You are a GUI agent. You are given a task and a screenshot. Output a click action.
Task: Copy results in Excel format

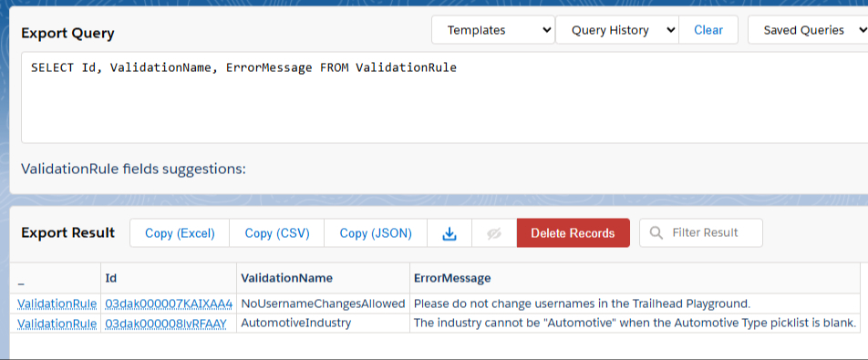tap(180, 232)
